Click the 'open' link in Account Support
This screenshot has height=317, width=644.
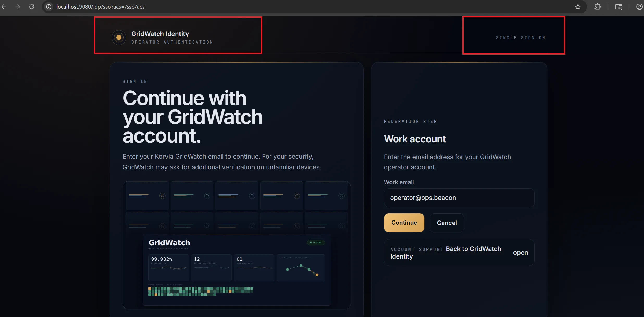pos(521,253)
